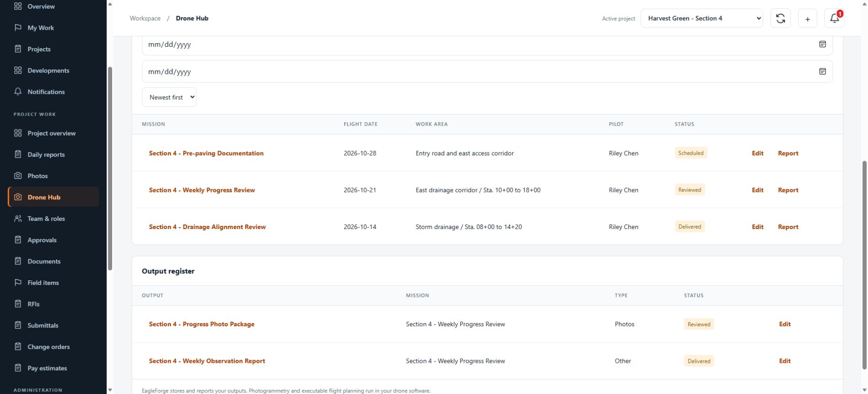This screenshot has height=394, width=868.
Task: Edit the Weekly Observation Report output
Action: coord(785,361)
